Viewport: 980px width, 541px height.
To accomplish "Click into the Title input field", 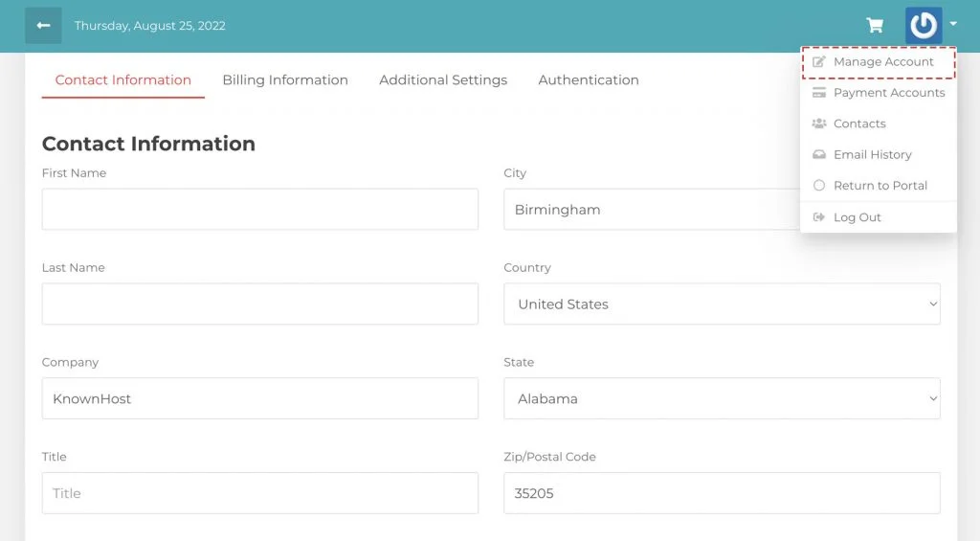I will 260,493.
